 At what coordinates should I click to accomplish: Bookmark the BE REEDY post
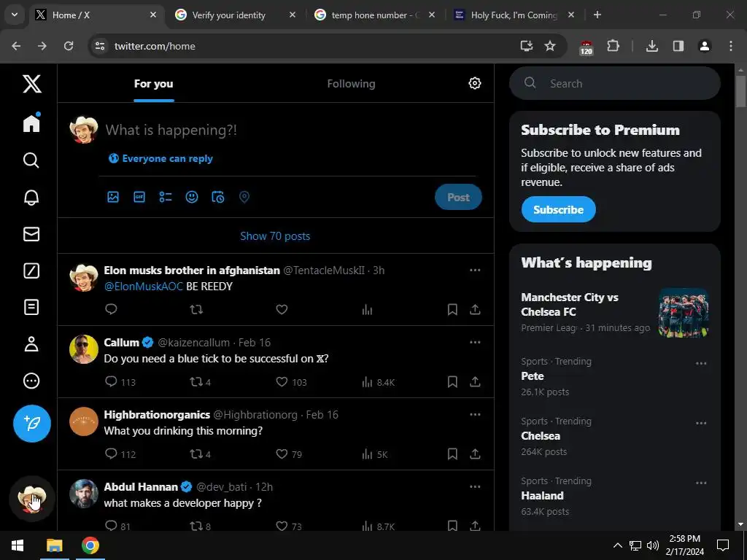(452, 309)
